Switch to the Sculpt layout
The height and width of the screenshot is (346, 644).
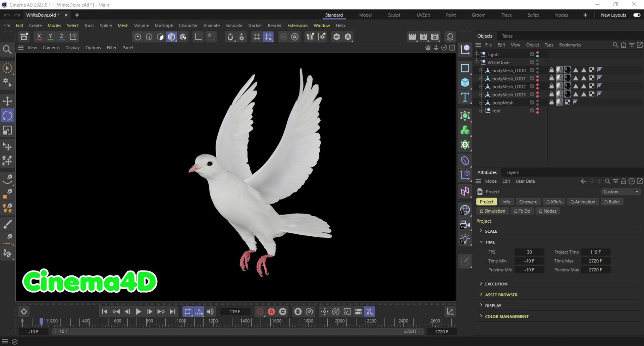click(x=394, y=15)
